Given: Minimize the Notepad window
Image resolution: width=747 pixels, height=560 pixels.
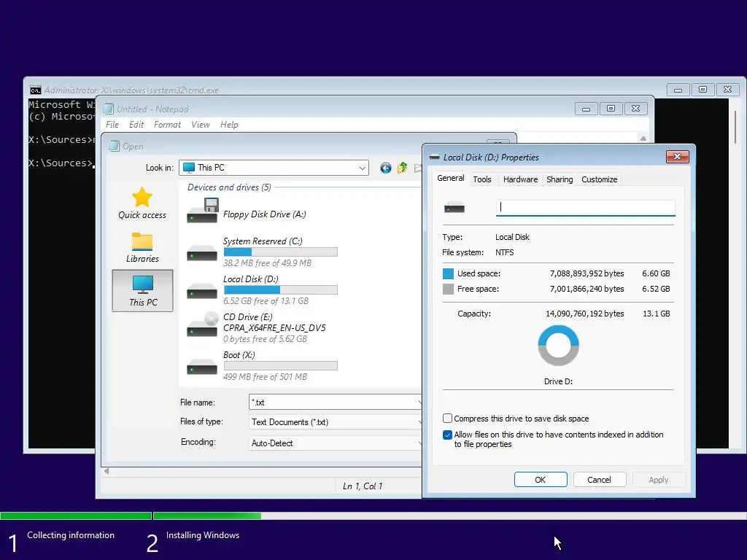Looking at the screenshot, I should [x=587, y=109].
